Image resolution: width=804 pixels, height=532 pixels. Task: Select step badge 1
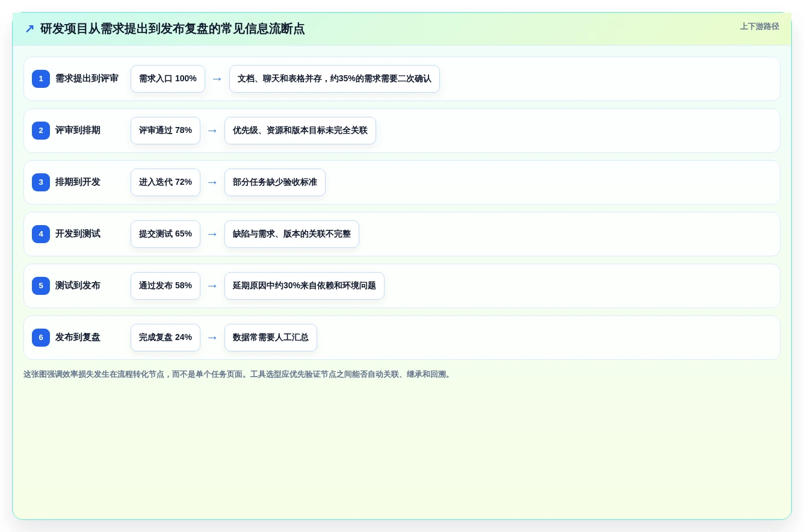point(41,79)
